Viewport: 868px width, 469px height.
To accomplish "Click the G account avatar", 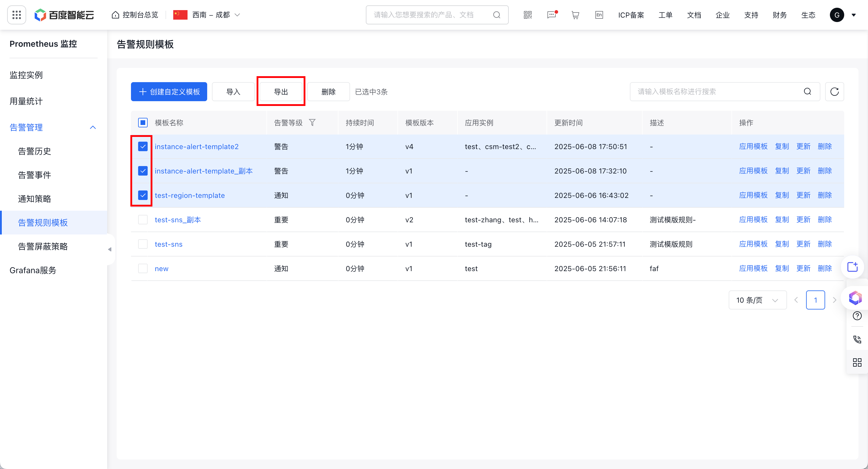I will coord(837,15).
